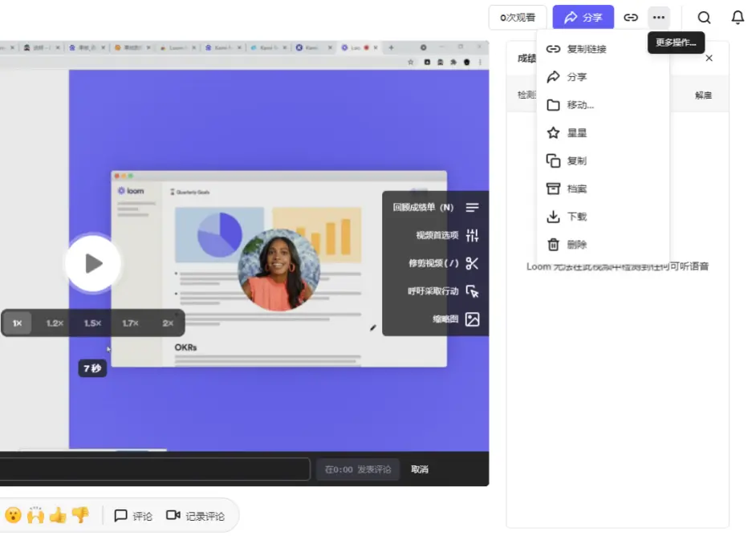
Task: Open video preferences sliders icon
Action: coord(472,235)
